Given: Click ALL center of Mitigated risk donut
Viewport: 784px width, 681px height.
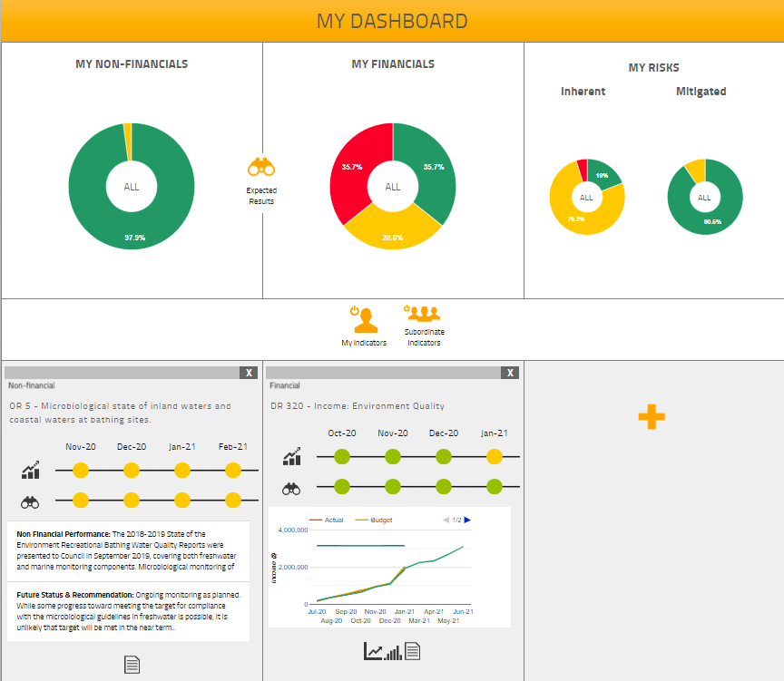Looking at the screenshot, I should pos(704,198).
